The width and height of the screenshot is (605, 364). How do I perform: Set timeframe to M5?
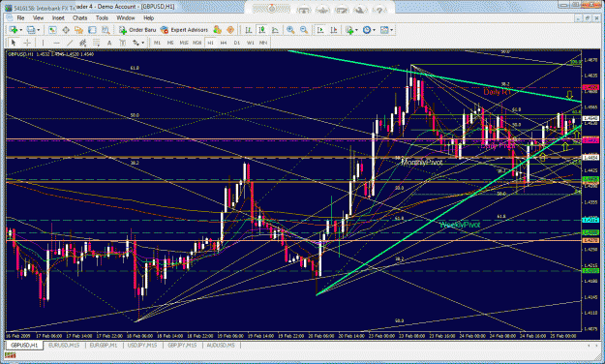point(170,43)
